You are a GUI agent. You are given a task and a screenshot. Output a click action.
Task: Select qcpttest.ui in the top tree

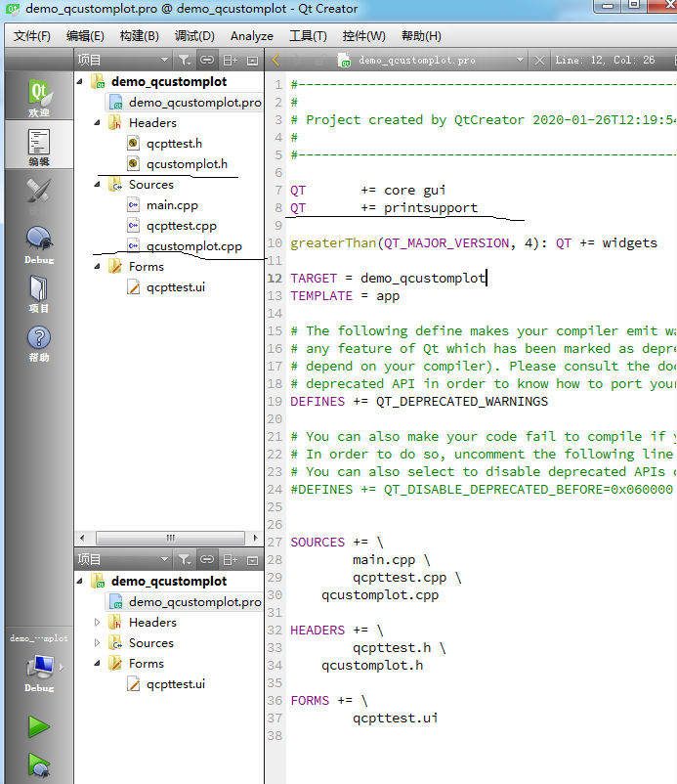point(176,287)
